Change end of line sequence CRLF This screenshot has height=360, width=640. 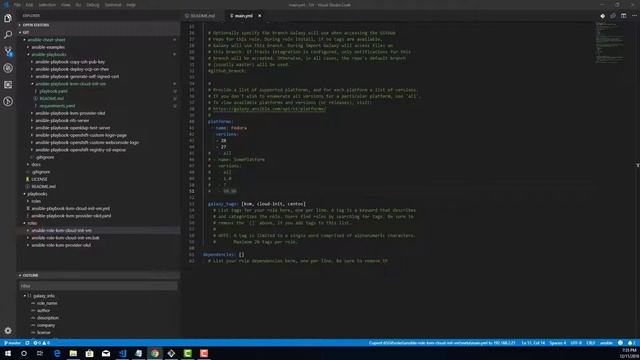coord(591,343)
